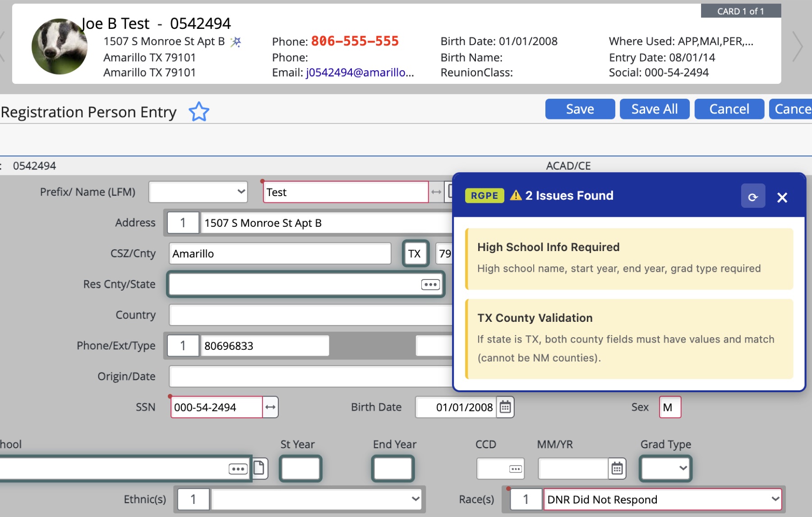Click the last name field containing Test
812x517 pixels.
pos(346,192)
